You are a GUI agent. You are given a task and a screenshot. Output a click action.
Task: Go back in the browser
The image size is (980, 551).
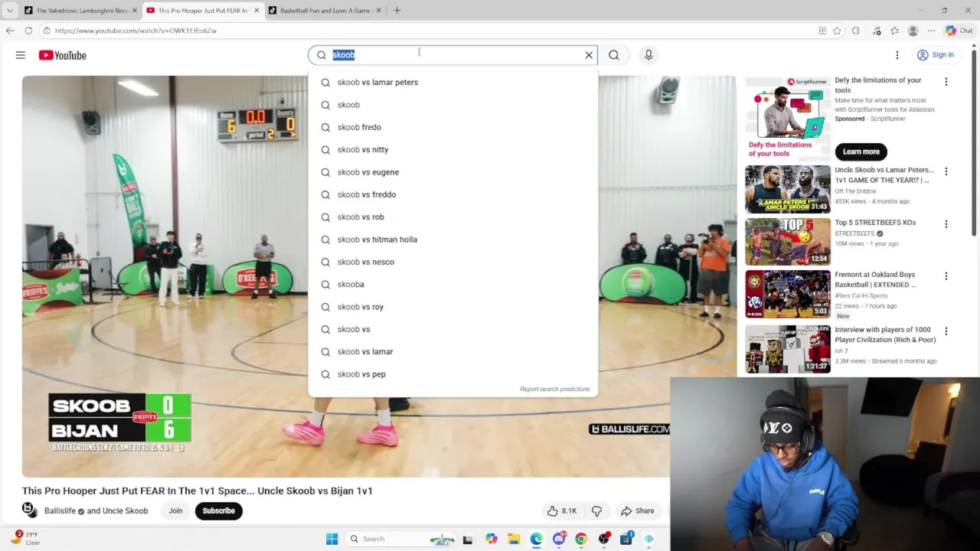[10, 31]
